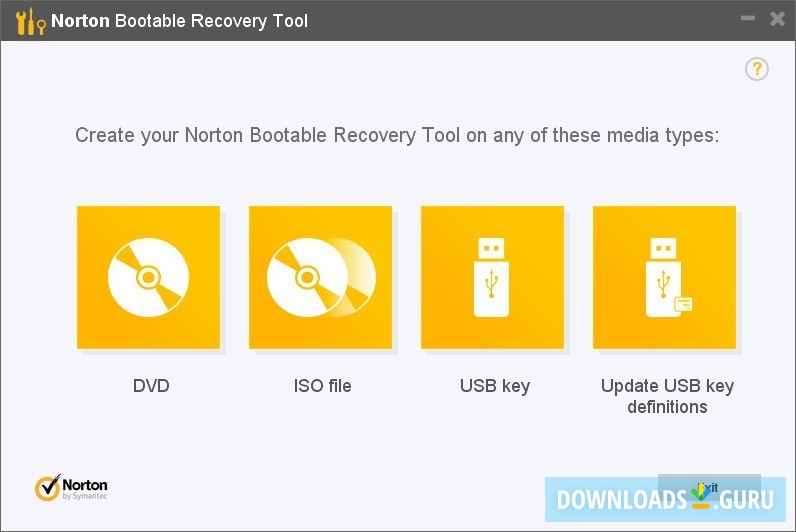Click the USB key text label
Screen dimensions: 796x532
[495, 386]
